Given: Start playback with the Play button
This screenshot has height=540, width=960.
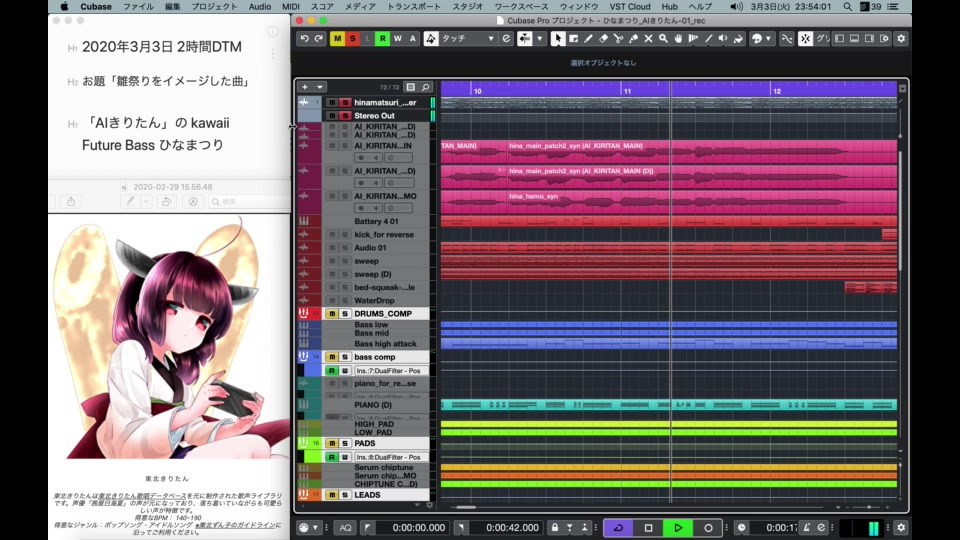Looking at the screenshot, I should [678, 527].
